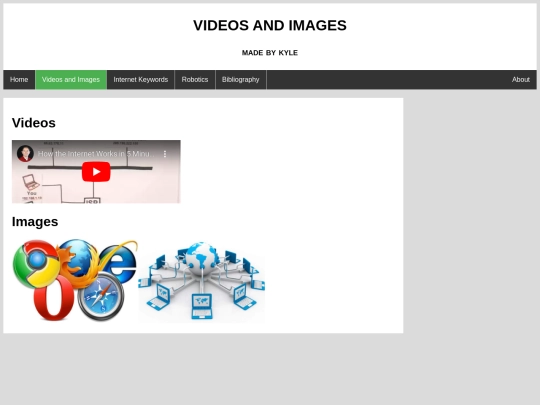This screenshot has height=405, width=540.
Task: Click the Made by Kyle subtitle
Action: pos(270,53)
